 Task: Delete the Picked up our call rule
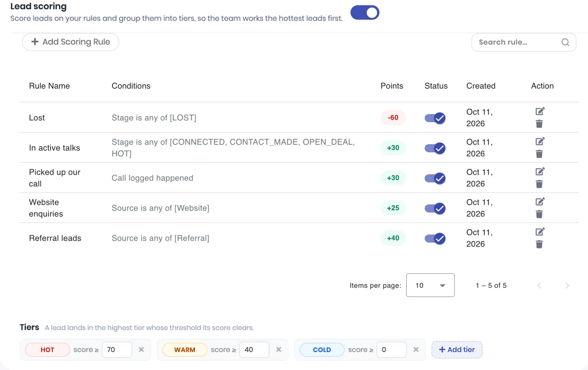pyautogui.click(x=539, y=184)
